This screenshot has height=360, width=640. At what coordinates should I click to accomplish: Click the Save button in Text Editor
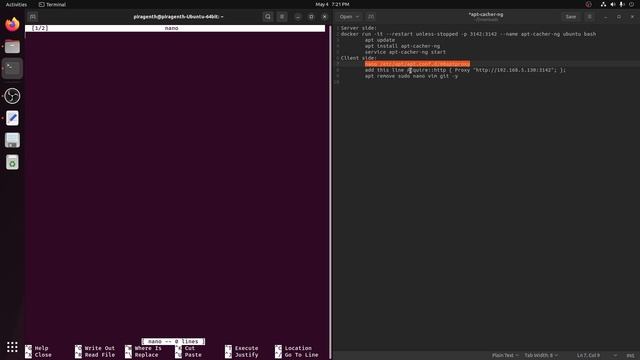point(571,17)
